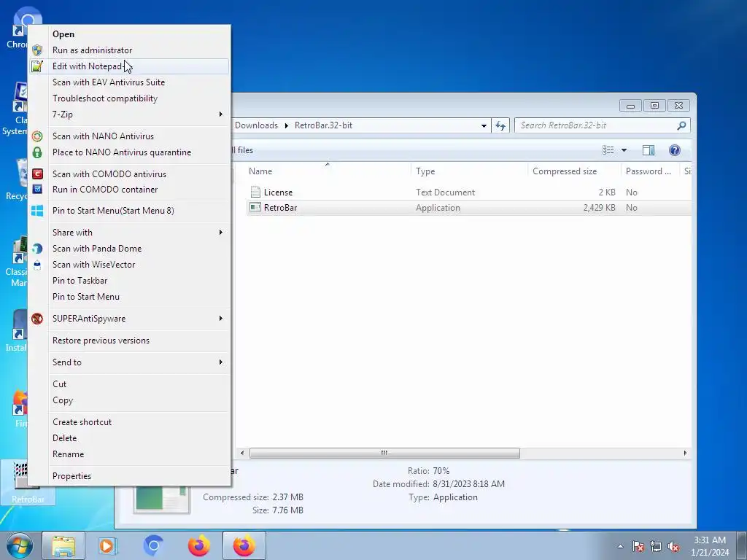Expand the Send to submenu
This screenshot has height=560, width=747.
pos(220,362)
